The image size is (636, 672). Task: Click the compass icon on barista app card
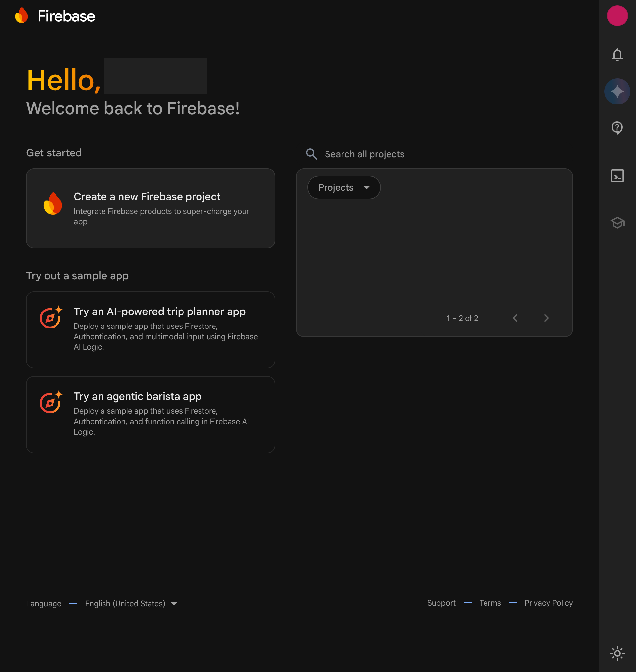(51, 402)
